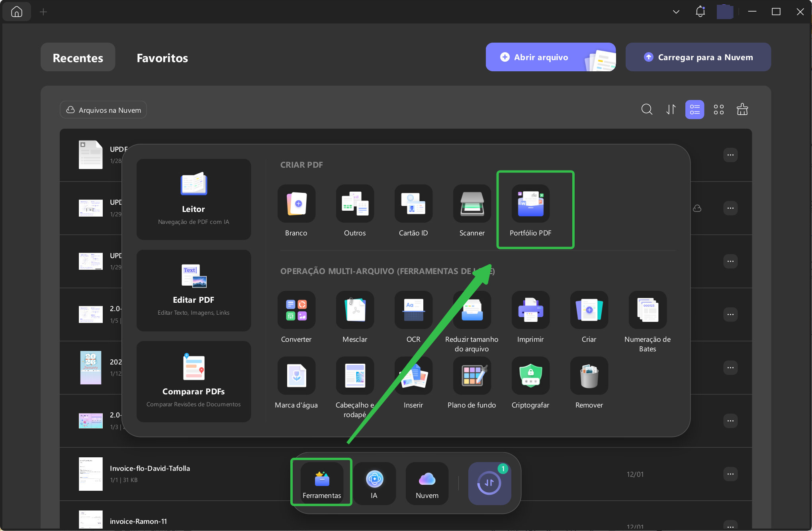Choose the Numeração de Bates tool
The height and width of the screenshot is (531, 812).
[648, 310]
